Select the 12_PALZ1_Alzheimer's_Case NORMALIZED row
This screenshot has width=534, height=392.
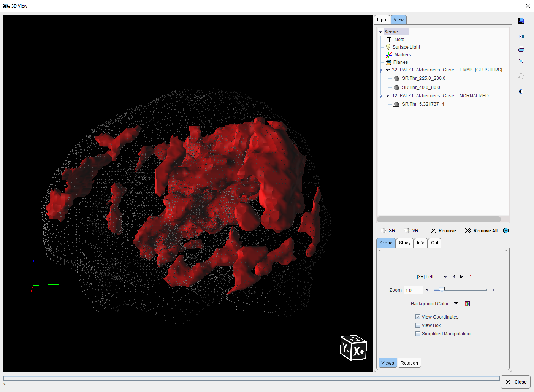click(x=442, y=96)
